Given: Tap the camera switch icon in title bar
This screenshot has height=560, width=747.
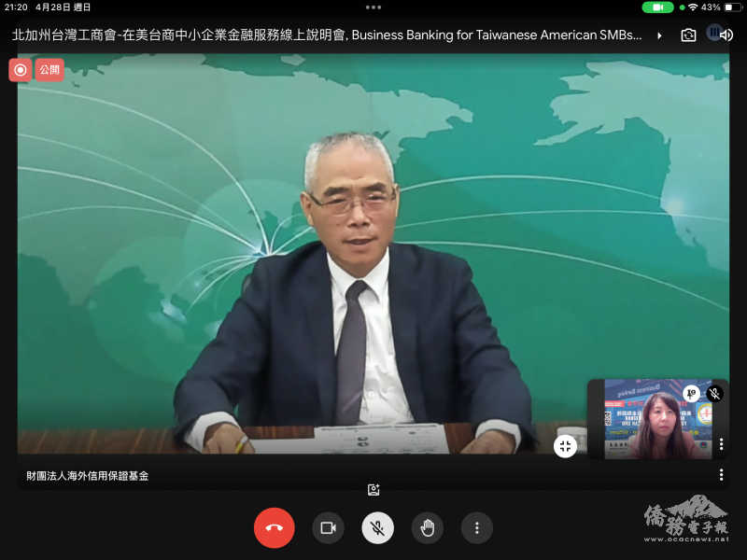Looking at the screenshot, I should click(x=688, y=35).
